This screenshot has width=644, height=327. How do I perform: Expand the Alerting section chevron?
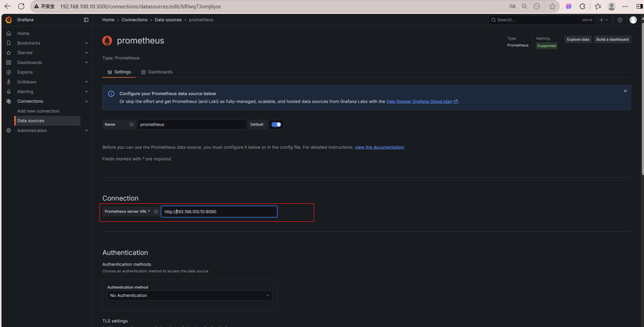pyautogui.click(x=86, y=92)
